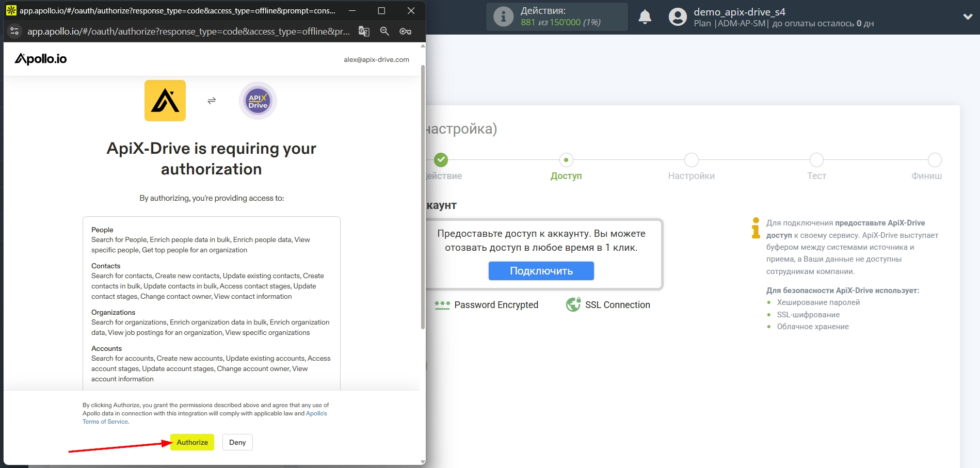Click the translate page icon in address bar
The image size is (980, 468).
tap(364, 31)
